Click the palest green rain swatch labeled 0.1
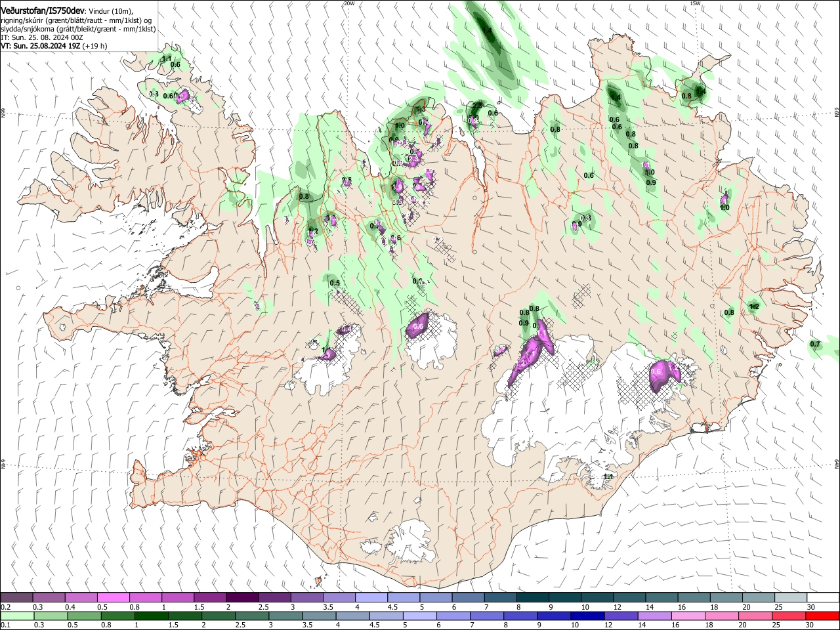Viewport: 840px width, 630px height. (17, 616)
